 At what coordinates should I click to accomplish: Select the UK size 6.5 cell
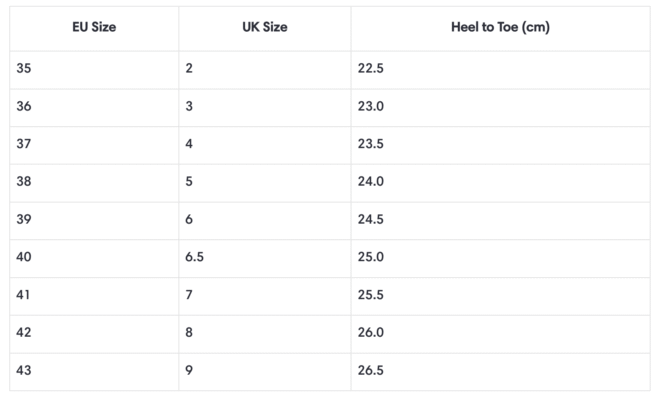click(x=195, y=257)
